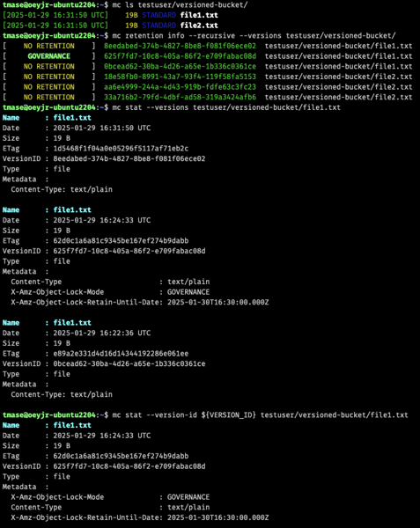Click ETag value e89a2e331d4d16d14344192286e061ee
This screenshot has width=420, height=528.
[121, 354]
